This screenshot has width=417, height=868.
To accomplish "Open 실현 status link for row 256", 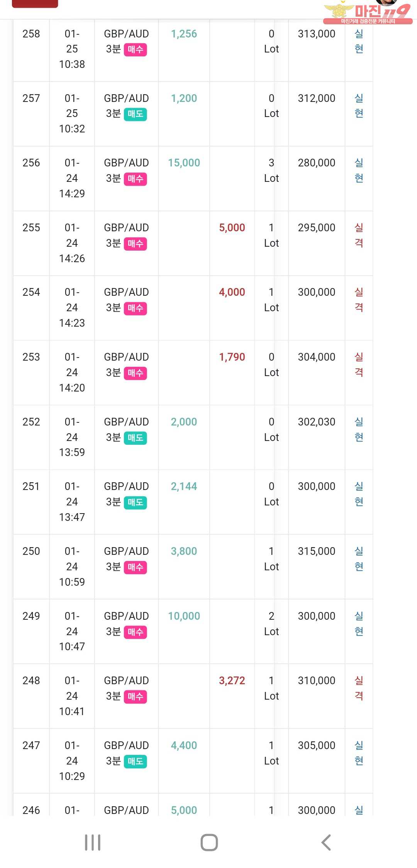I will click(359, 170).
